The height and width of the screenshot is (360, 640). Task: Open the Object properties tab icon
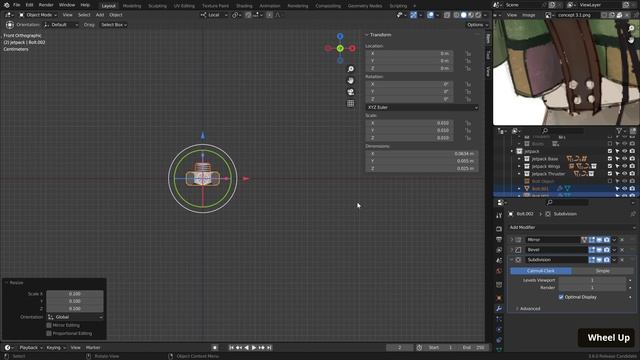[x=499, y=298]
